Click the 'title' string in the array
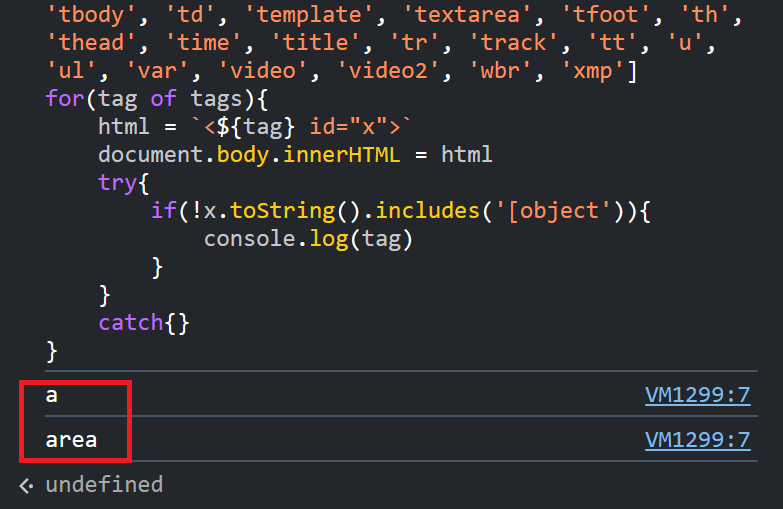Screen dimensions: 783x509 click(316, 42)
